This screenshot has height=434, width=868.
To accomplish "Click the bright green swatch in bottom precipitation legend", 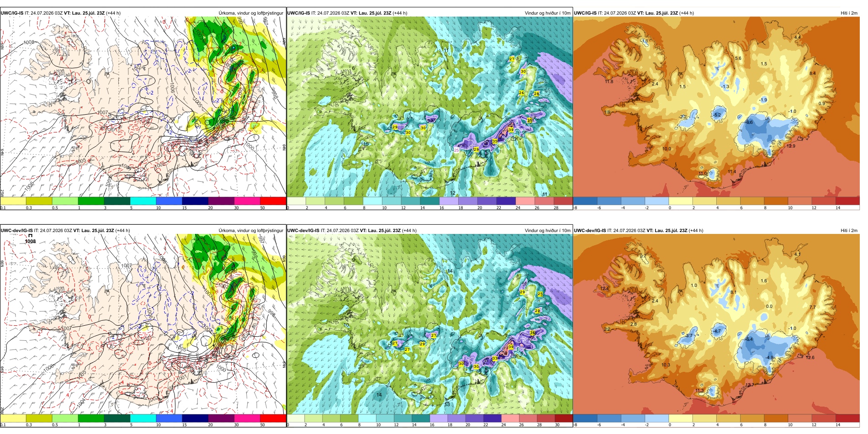I will point(91,418).
